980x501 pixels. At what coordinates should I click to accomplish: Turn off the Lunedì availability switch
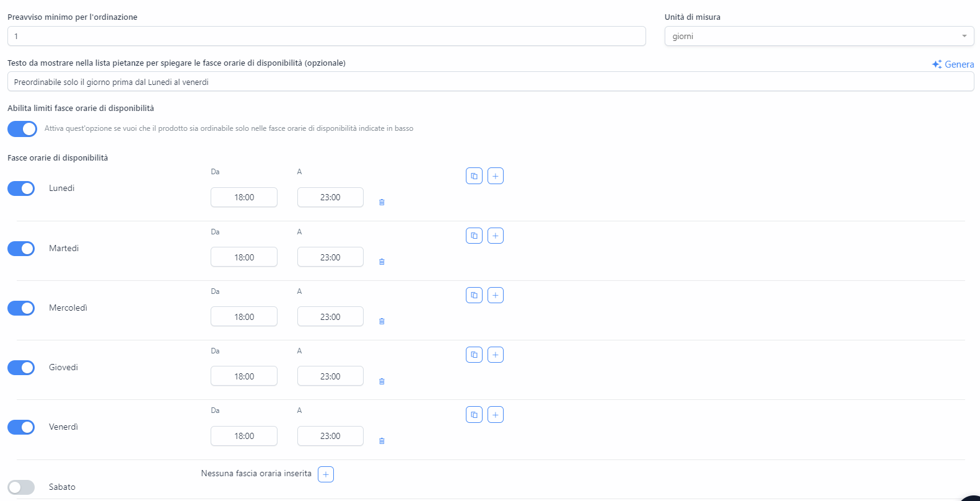21,188
